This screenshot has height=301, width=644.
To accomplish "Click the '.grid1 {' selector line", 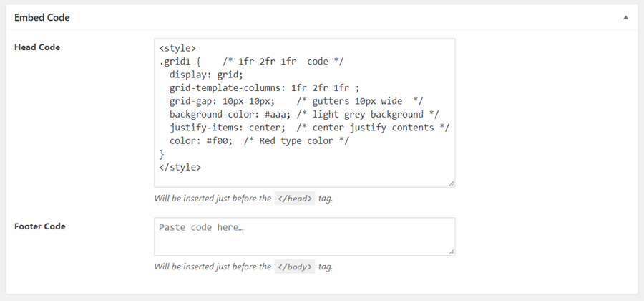I will (x=251, y=62).
